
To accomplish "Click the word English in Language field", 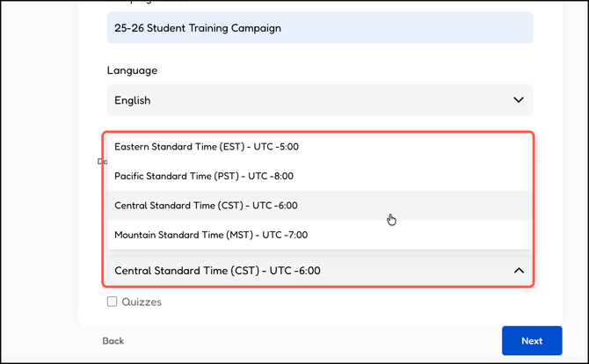I will pyautogui.click(x=133, y=100).
